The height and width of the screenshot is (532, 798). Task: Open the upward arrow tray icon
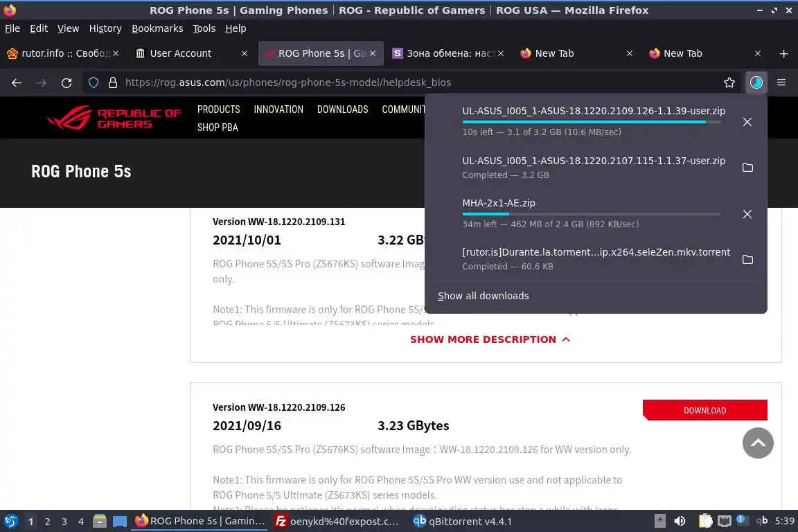click(659, 521)
